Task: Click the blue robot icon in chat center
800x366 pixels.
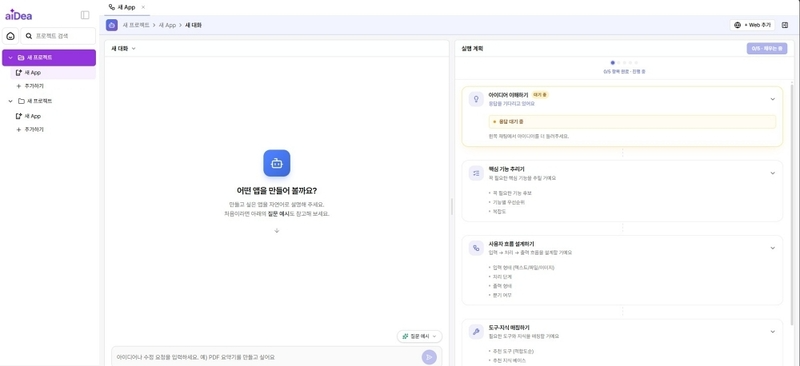Action: (277, 163)
